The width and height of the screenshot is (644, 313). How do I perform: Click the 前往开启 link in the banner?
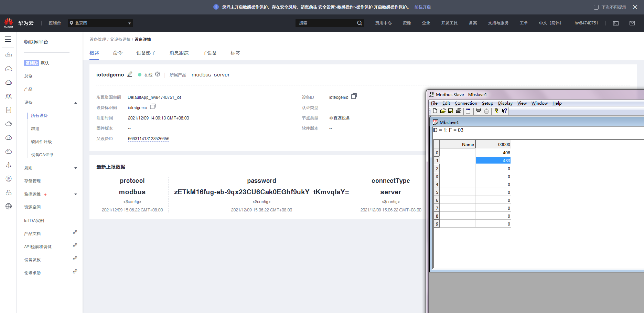pyautogui.click(x=422, y=7)
